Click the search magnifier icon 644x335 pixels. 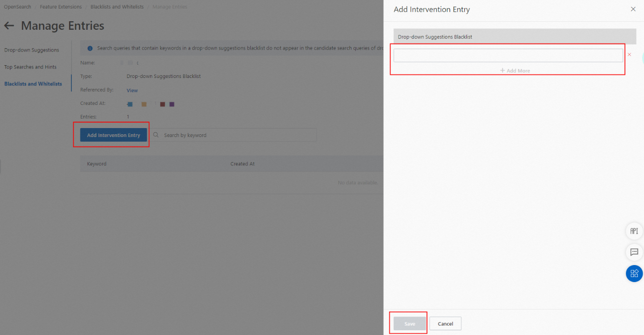coord(156,135)
